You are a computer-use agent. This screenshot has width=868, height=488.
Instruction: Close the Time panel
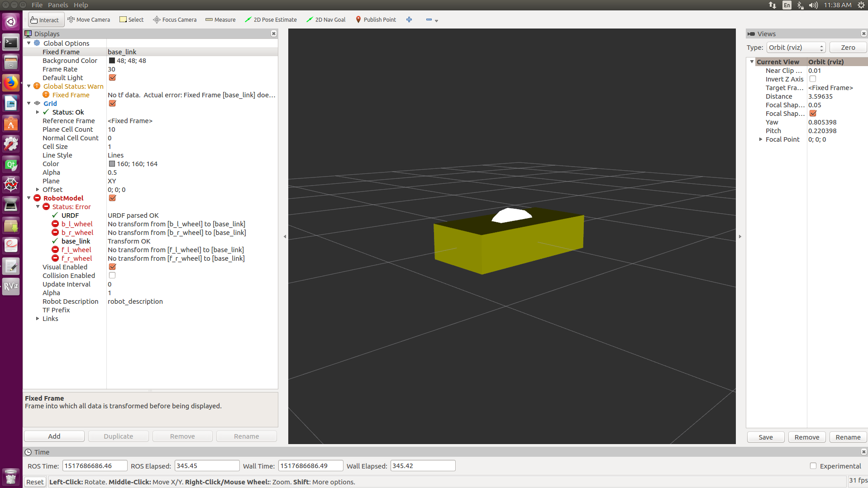click(863, 452)
